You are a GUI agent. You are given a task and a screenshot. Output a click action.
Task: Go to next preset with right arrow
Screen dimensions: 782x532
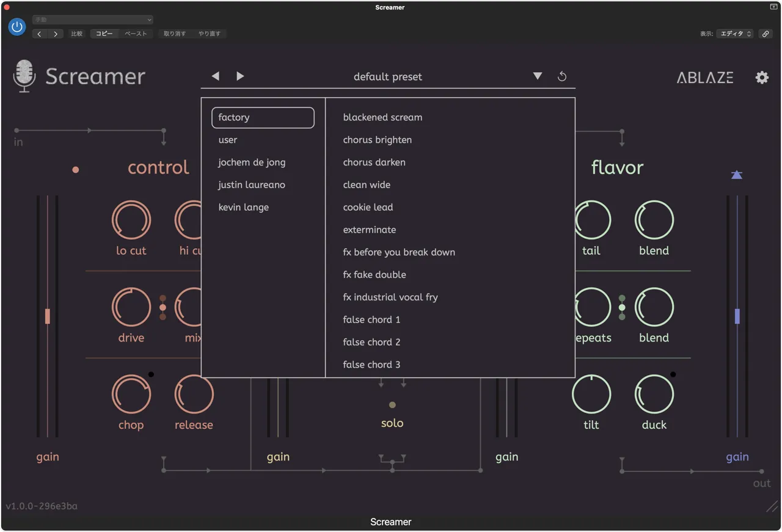240,76
